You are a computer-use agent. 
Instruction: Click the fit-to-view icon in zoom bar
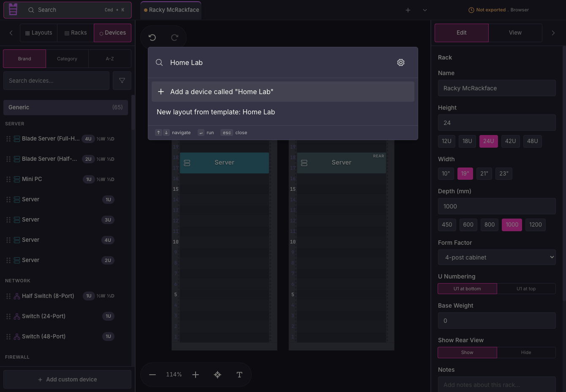[218, 375]
